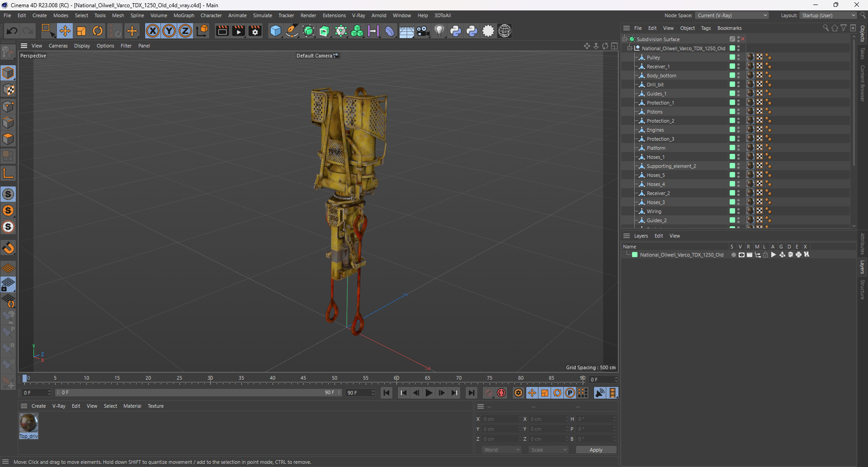
Task: Click the globe web icon in toolbar
Action: [505, 31]
